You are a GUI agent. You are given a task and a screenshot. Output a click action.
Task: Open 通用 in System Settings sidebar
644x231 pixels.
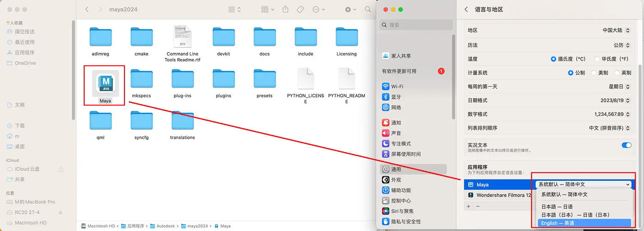[413, 169]
